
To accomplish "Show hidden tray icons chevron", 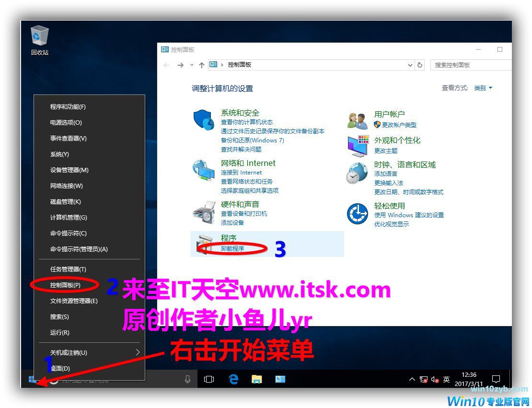I will (x=412, y=379).
